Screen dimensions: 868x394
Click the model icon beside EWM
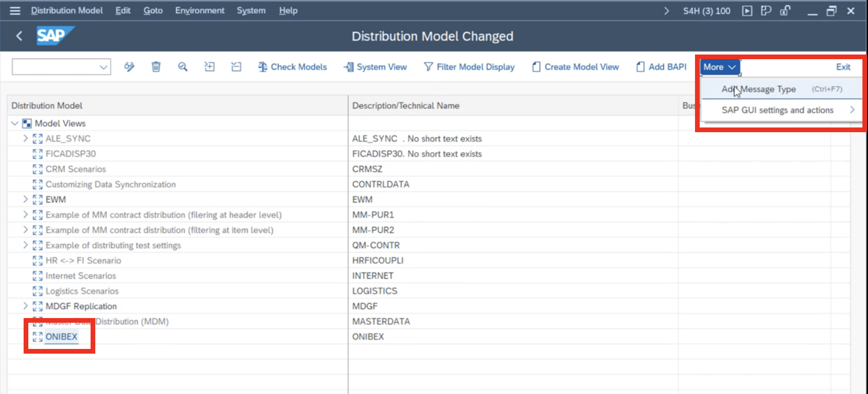(38, 200)
